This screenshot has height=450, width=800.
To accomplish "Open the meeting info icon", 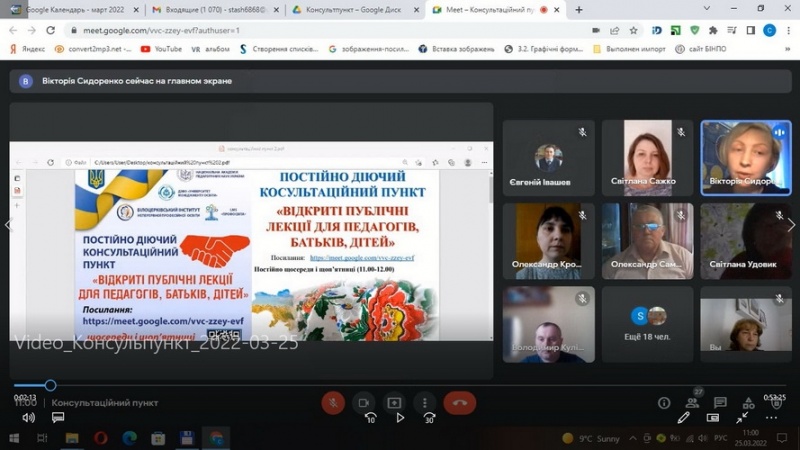I will click(x=664, y=402).
